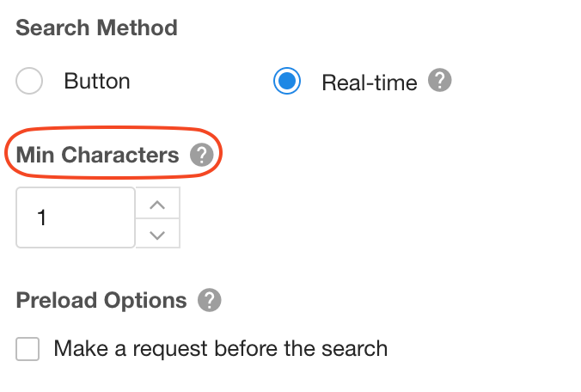The image size is (581, 392).
Task: Click the Min Characters help icon
Action: (x=201, y=156)
